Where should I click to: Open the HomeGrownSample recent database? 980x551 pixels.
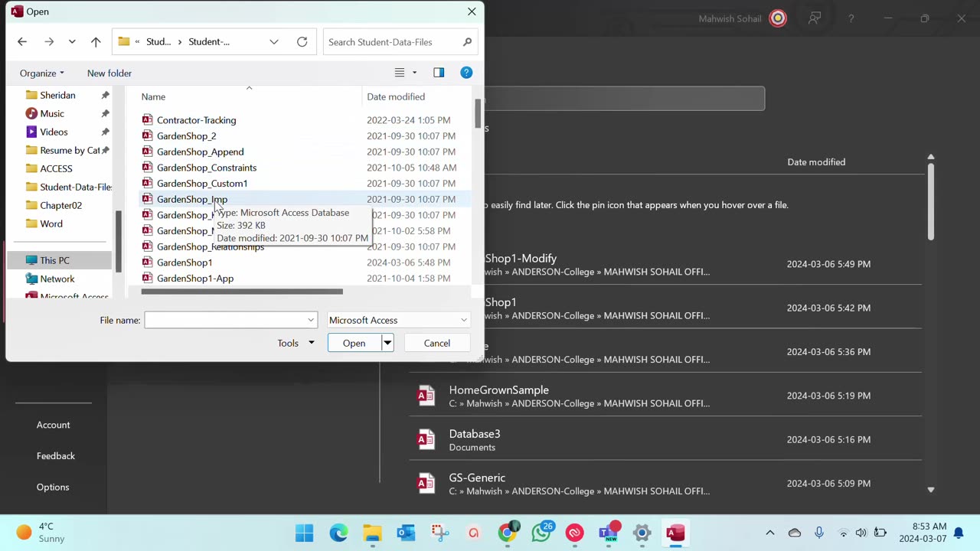[x=665, y=396]
